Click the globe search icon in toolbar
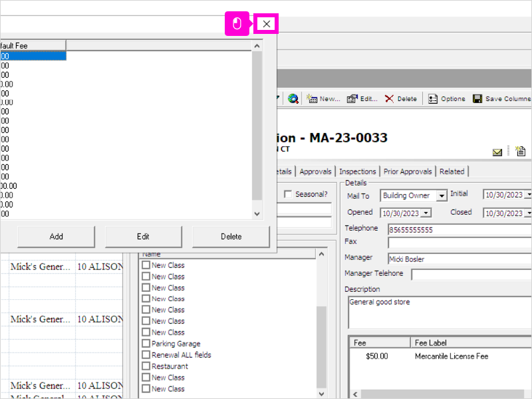The image size is (532, 399). click(x=293, y=98)
